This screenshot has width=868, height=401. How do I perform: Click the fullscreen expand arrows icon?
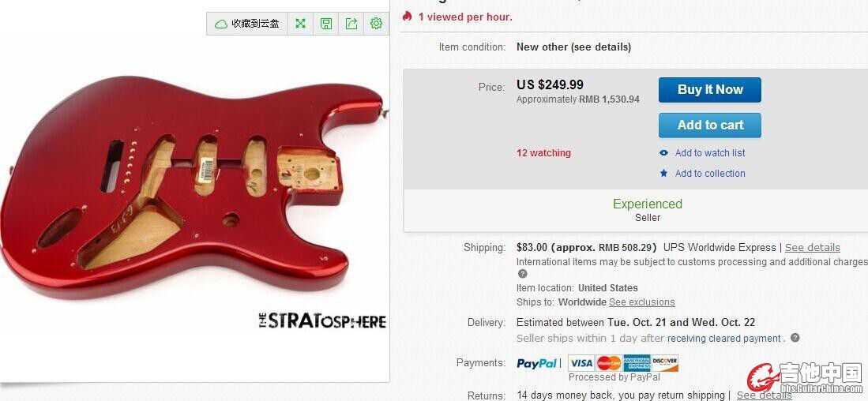[x=301, y=23]
